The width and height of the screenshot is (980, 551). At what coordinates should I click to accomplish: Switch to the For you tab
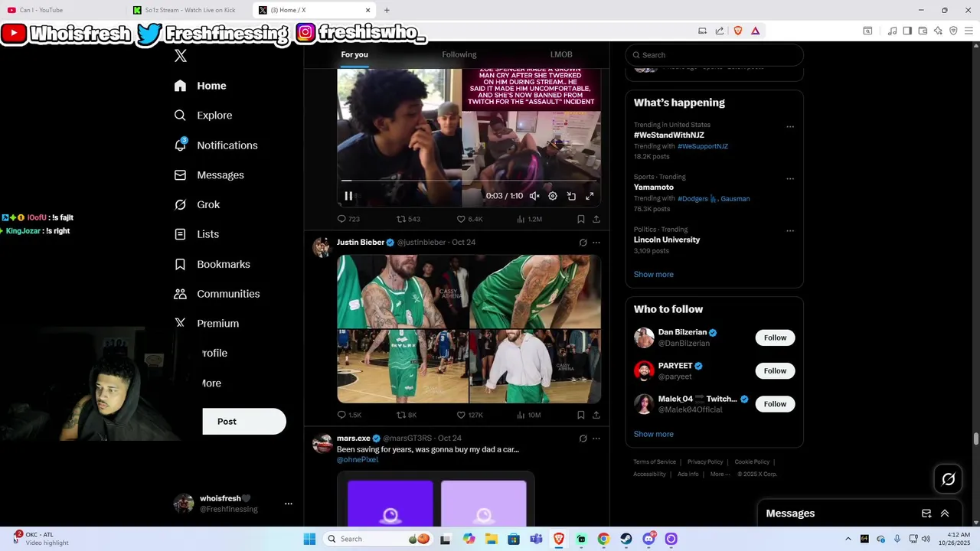354,54
